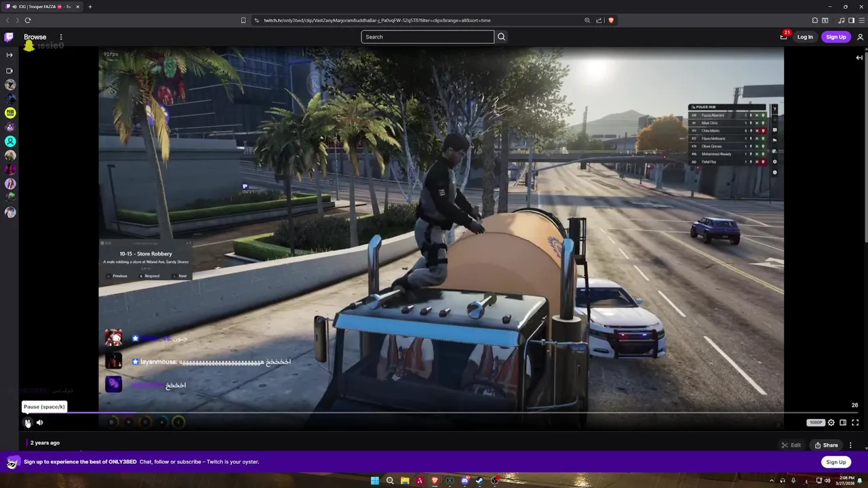Open a new browser tab
Screen dimensions: 868x488
point(90,7)
